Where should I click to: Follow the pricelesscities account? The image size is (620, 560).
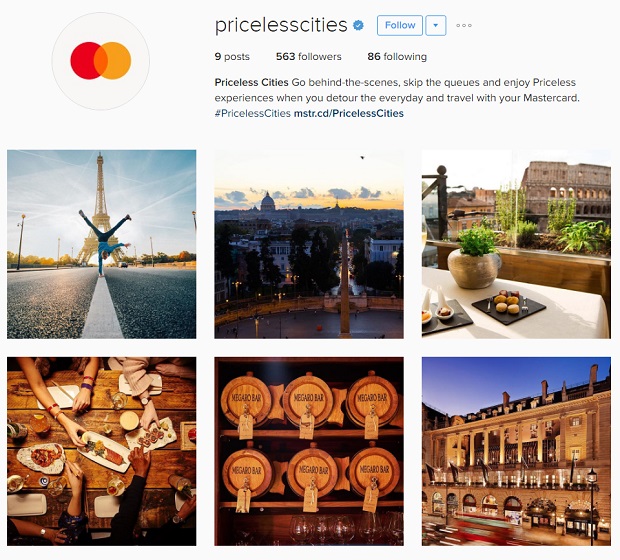(x=400, y=25)
